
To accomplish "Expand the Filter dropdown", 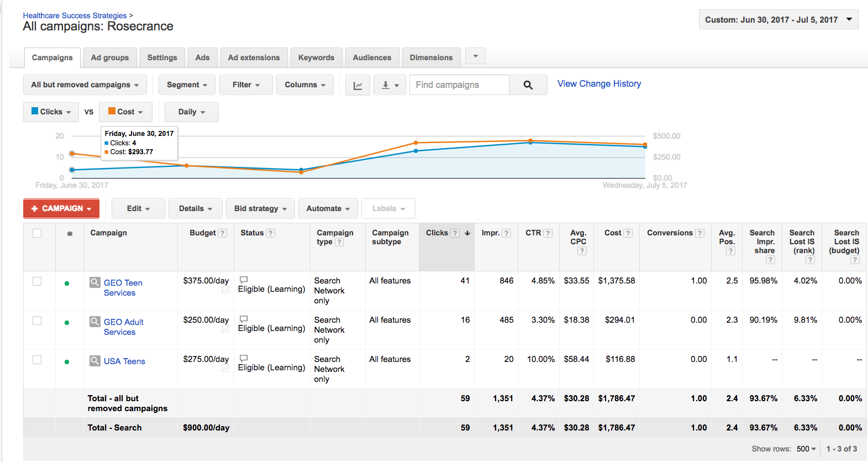I will coord(246,85).
